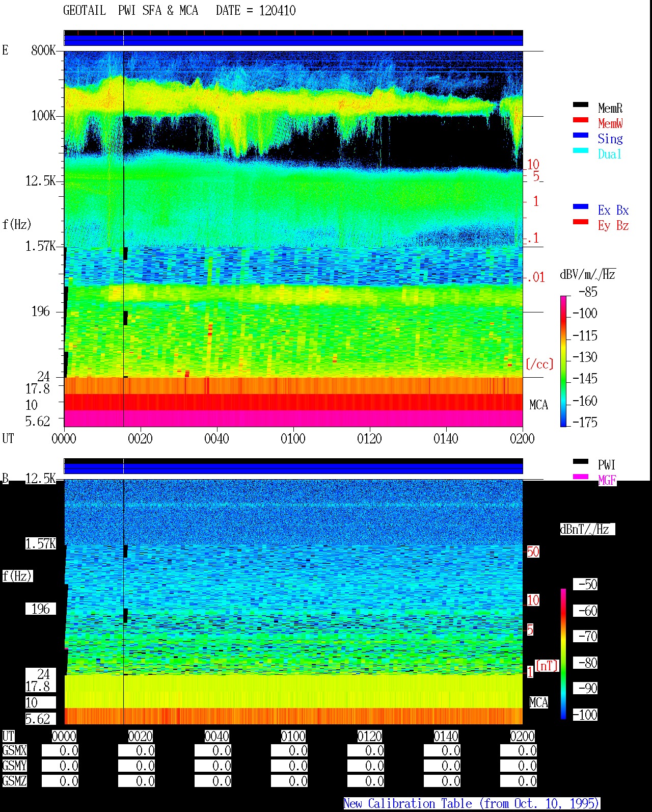Click the '1.57K' label on electric panel

coord(40,246)
